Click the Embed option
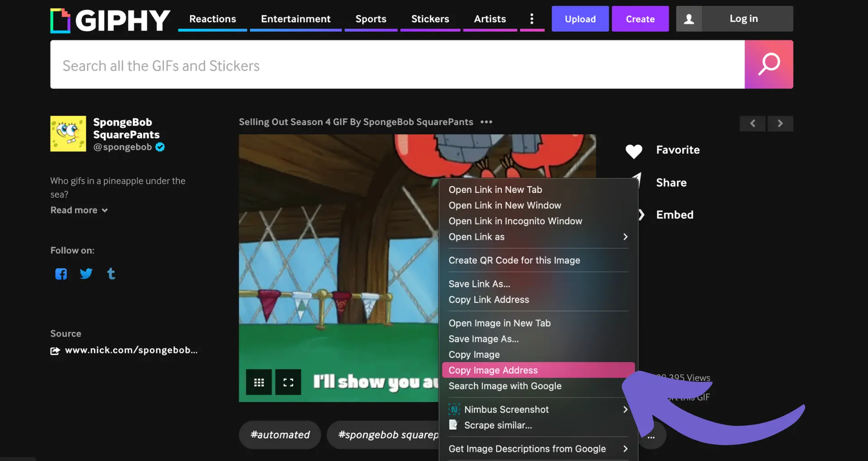The height and width of the screenshot is (461, 868). click(x=675, y=215)
